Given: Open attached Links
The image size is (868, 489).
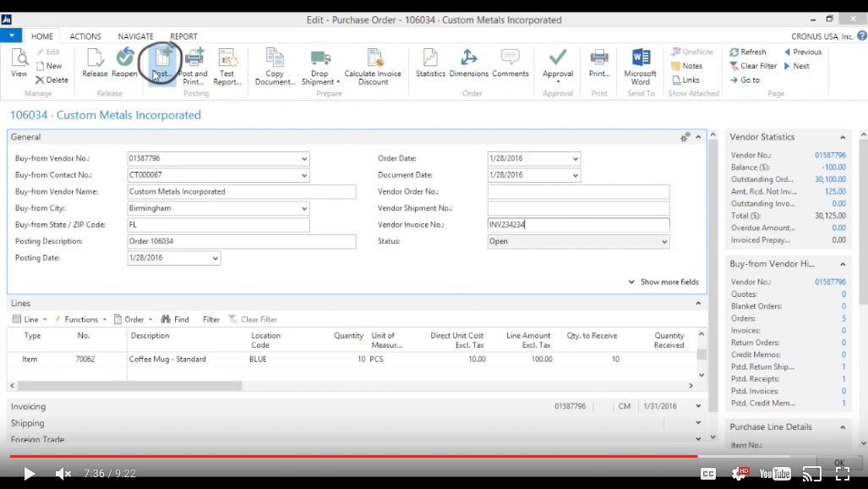Looking at the screenshot, I should 686,80.
